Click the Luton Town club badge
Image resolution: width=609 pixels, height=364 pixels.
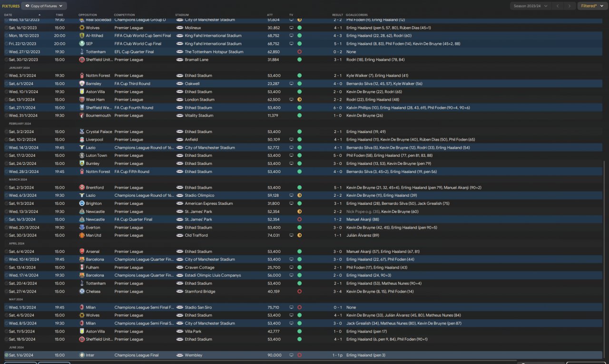[x=82, y=155]
